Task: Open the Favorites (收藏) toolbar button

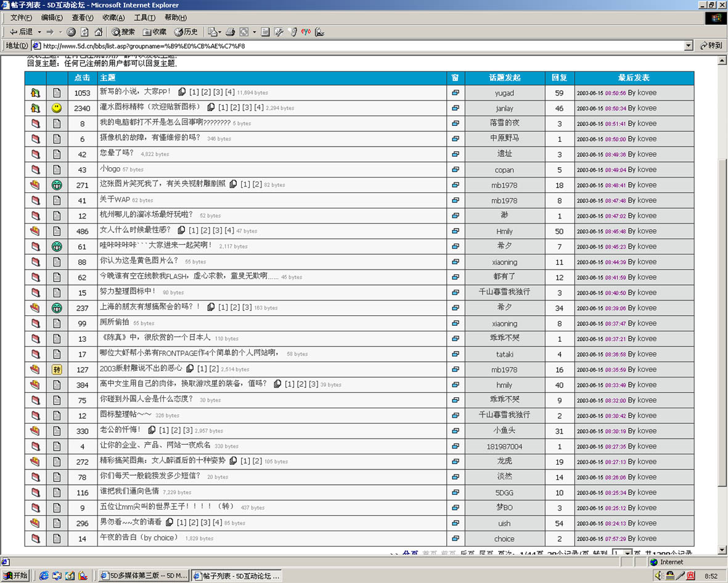Action: click(x=155, y=32)
